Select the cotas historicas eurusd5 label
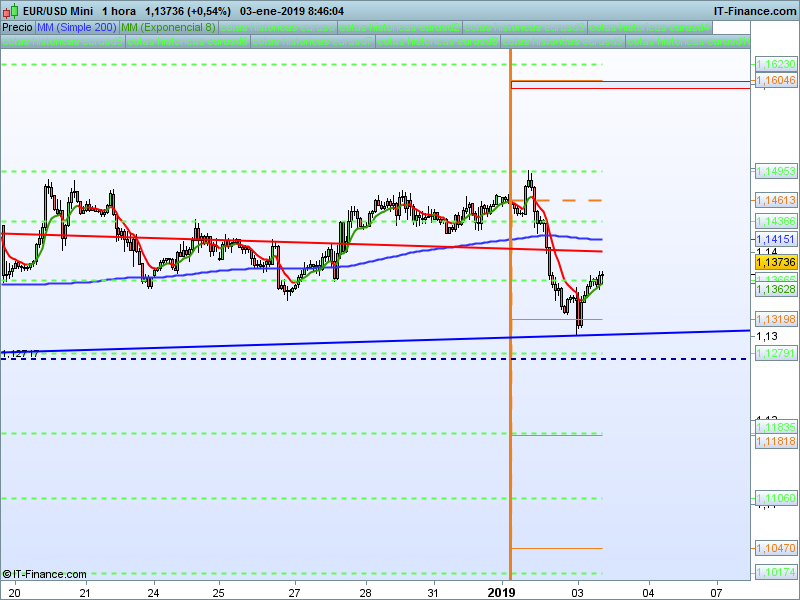 click(x=63, y=41)
